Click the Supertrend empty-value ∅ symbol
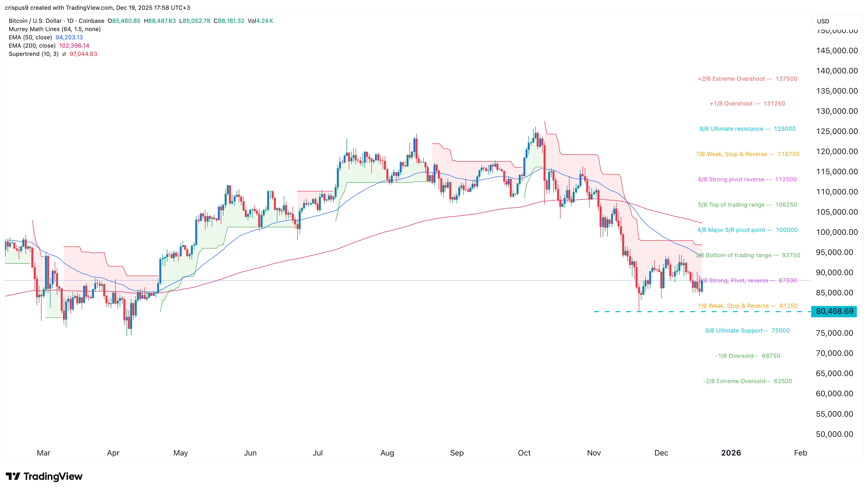 pyautogui.click(x=64, y=54)
